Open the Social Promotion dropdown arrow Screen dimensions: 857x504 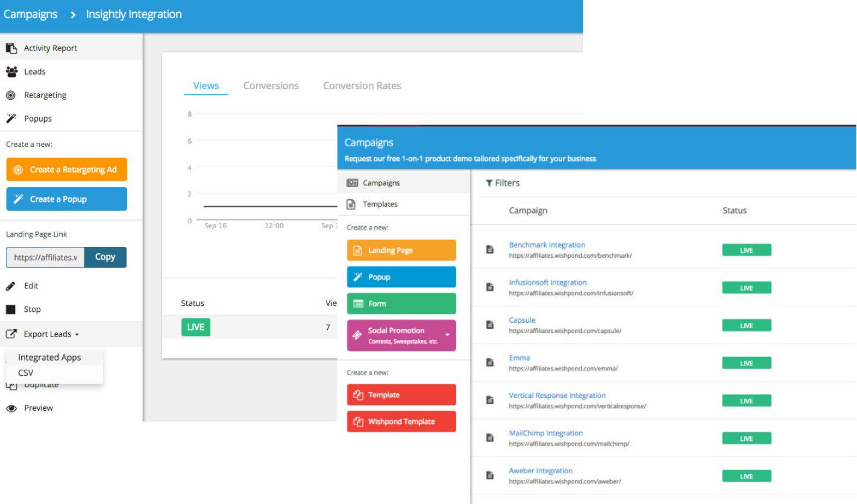click(x=448, y=335)
